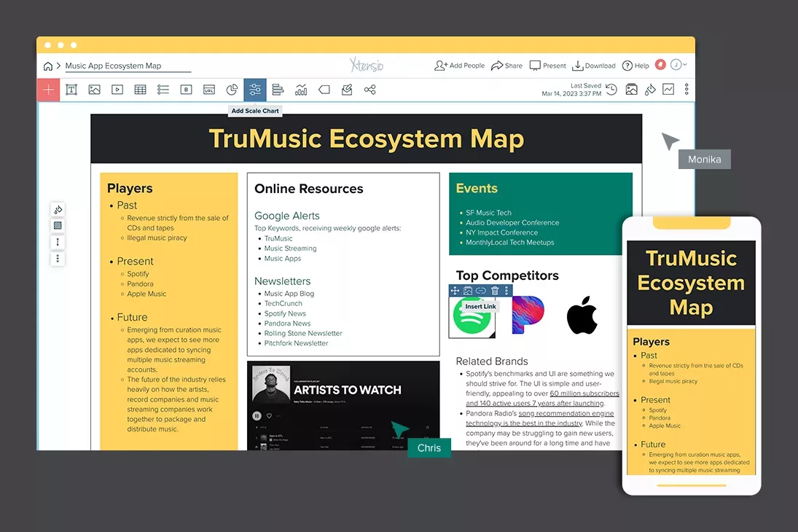
Task: Click the Add People button
Action: pyautogui.click(x=458, y=65)
